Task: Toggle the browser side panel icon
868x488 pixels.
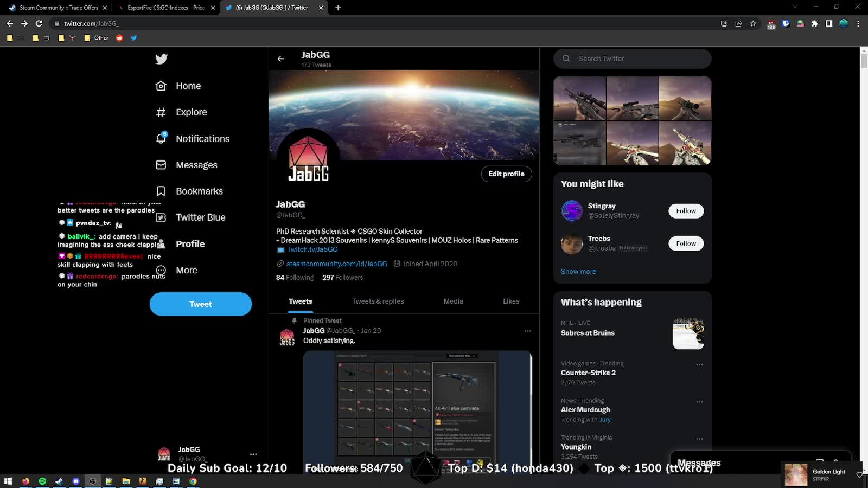Action: [829, 23]
